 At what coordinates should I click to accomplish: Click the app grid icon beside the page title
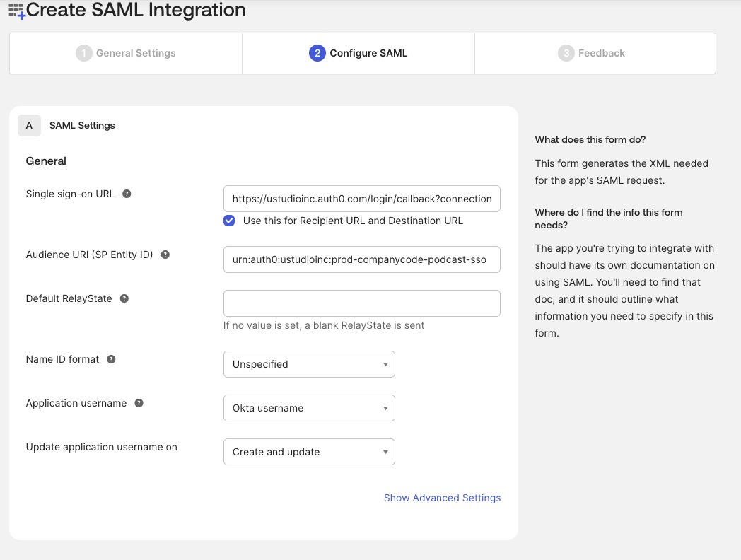pos(16,11)
